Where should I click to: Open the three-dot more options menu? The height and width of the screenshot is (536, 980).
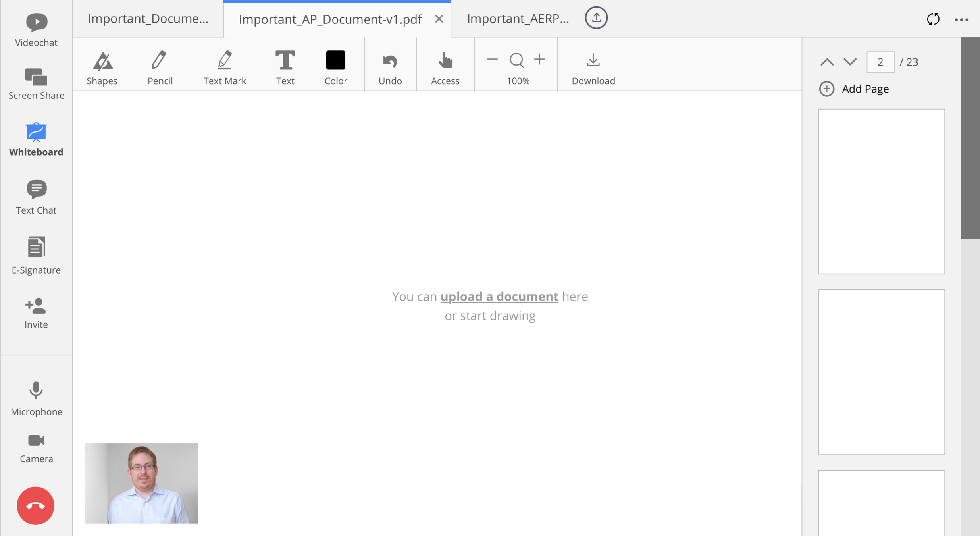tap(961, 20)
